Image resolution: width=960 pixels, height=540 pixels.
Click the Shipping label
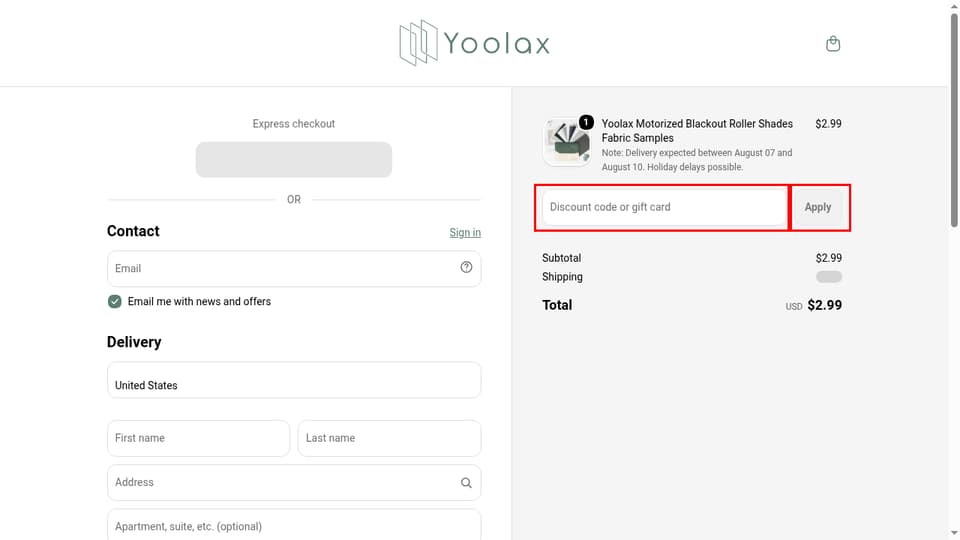pyautogui.click(x=562, y=277)
